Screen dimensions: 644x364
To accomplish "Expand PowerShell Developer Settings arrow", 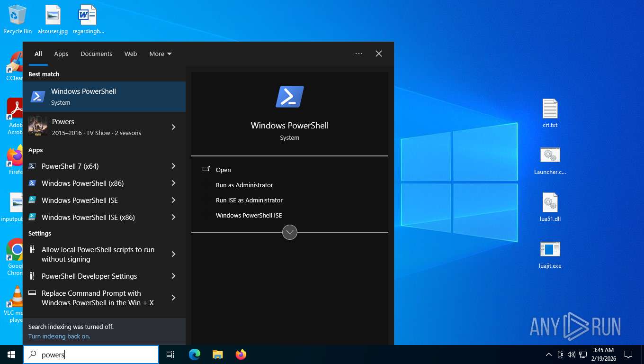I will tap(174, 276).
